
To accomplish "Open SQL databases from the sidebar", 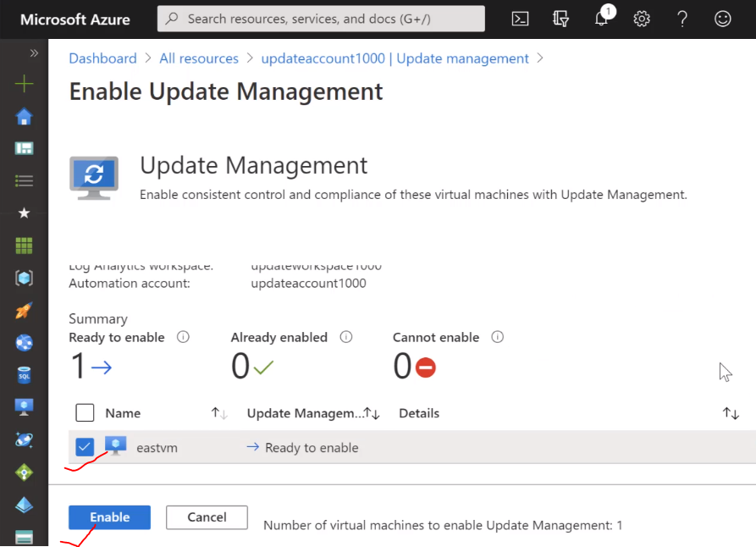I will pos(25,375).
